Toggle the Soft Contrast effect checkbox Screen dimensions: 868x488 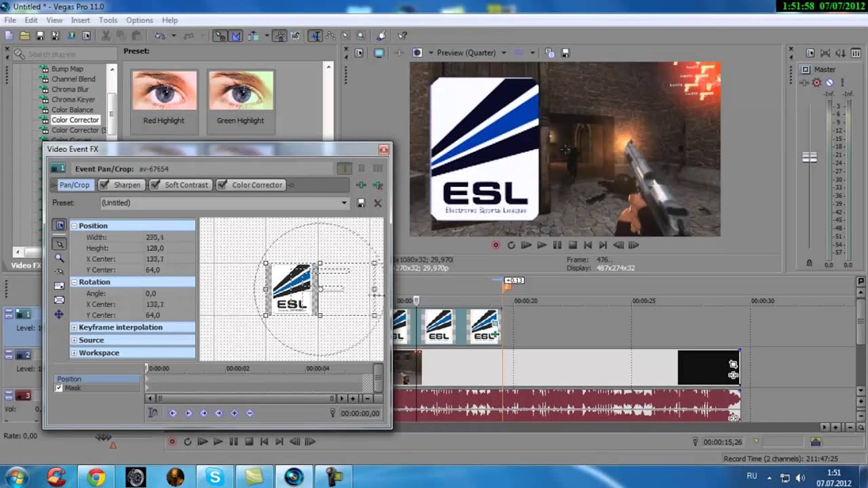pos(155,185)
